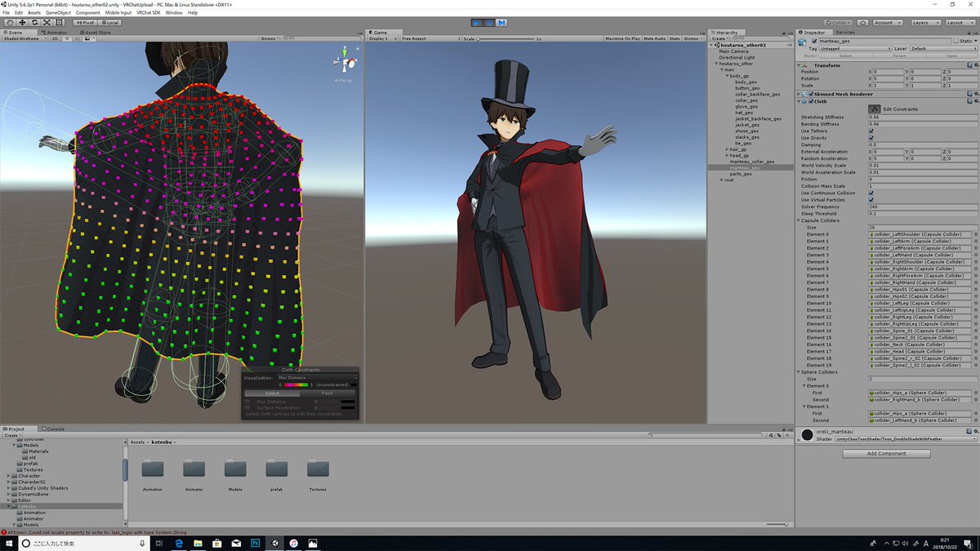Toggle Use Virtual Particles checkbox

(x=871, y=200)
